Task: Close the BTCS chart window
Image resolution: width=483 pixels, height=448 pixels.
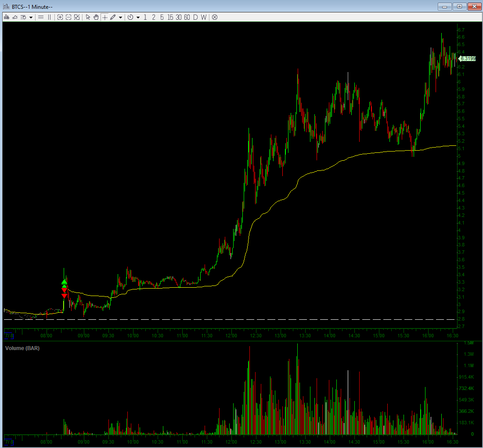Action: click(474, 7)
